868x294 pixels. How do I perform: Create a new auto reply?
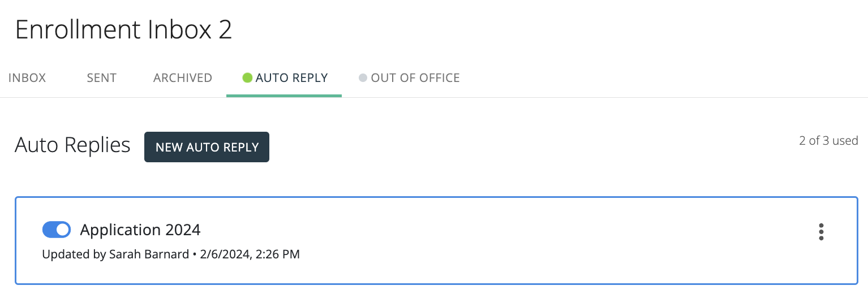click(207, 147)
